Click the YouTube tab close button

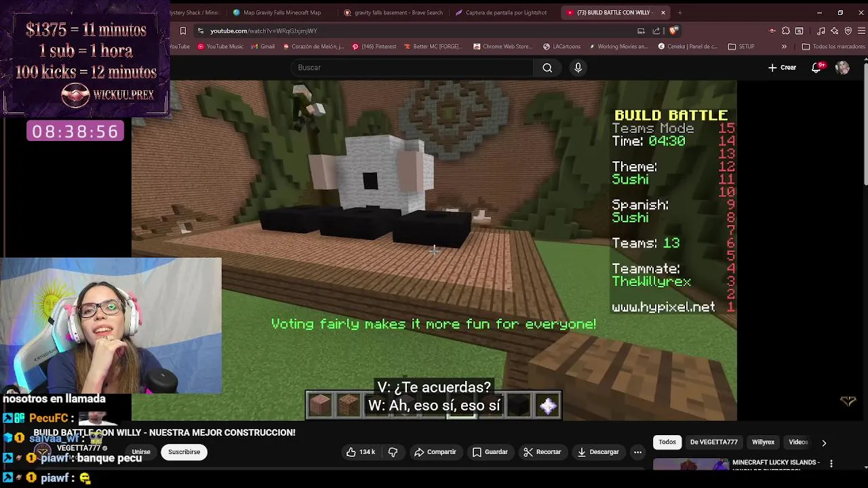point(663,12)
